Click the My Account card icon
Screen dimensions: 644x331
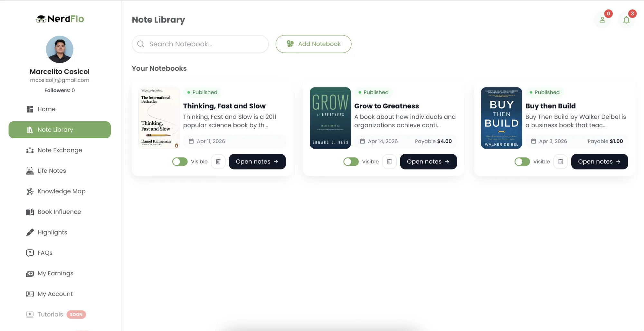point(30,294)
